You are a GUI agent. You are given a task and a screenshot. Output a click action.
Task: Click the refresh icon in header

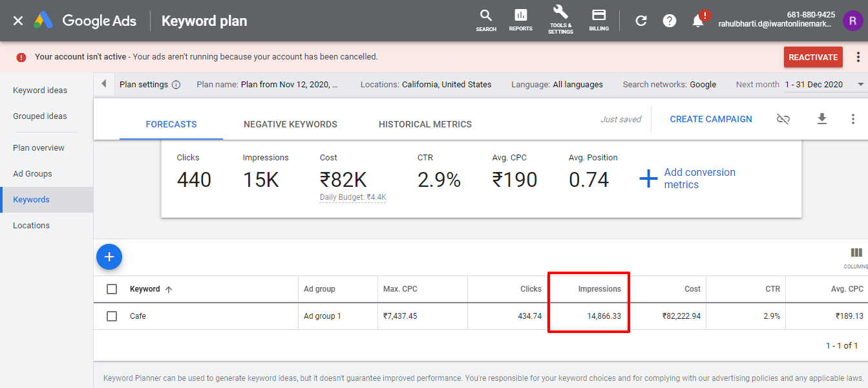click(641, 21)
